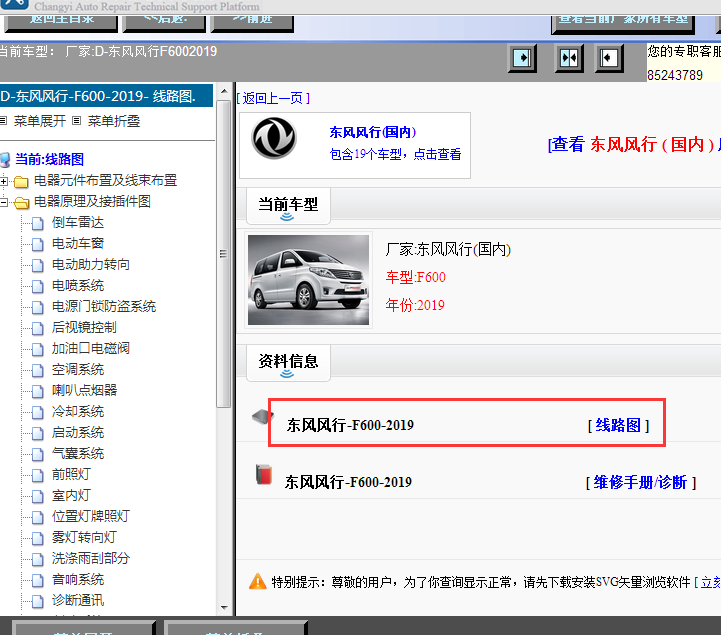
Task: Click the folder icon of 电器元件布置及线束布置
Action: click(21, 182)
